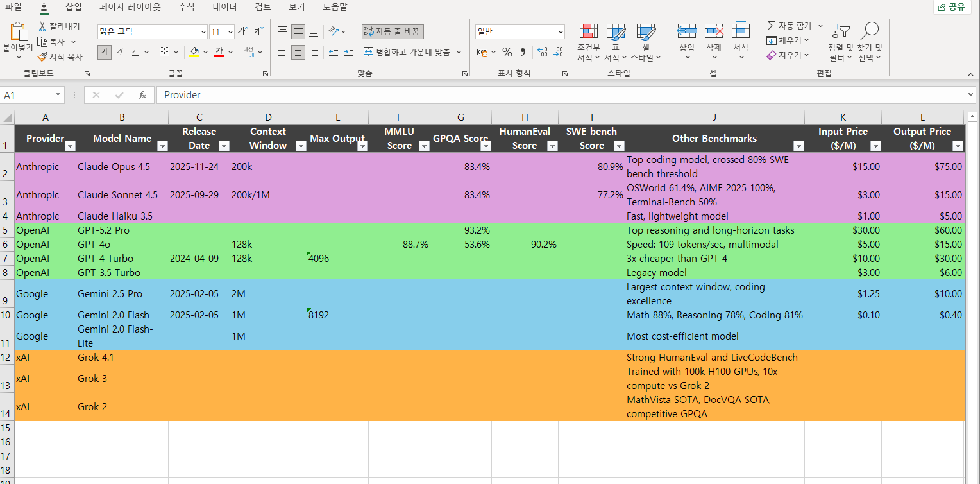Toggle center horizontal alignment
Image resolution: width=980 pixels, height=484 pixels.
coord(298,52)
